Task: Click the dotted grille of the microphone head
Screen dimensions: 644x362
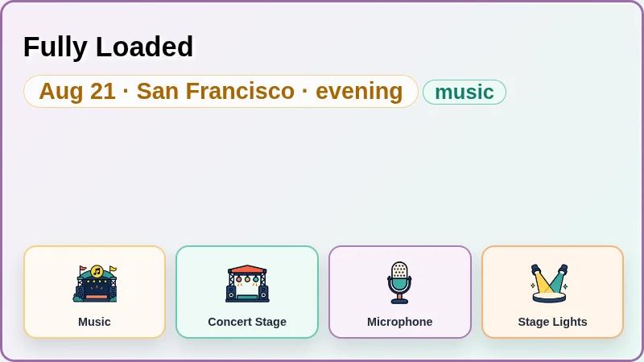Action: pyautogui.click(x=399, y=269)
